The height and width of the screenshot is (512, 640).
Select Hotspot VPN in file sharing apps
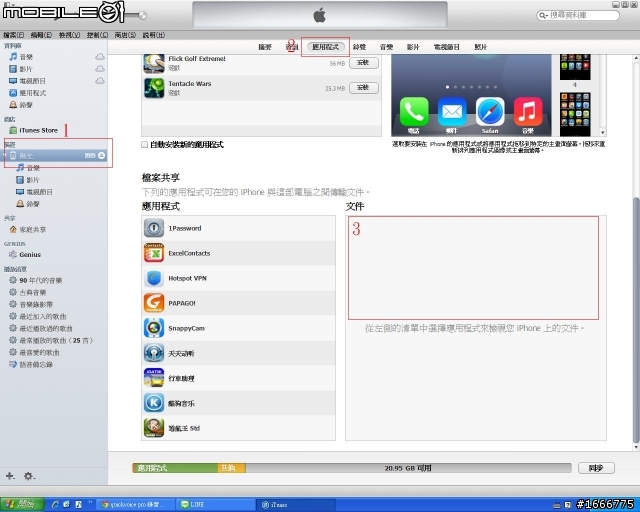point(238,278)
